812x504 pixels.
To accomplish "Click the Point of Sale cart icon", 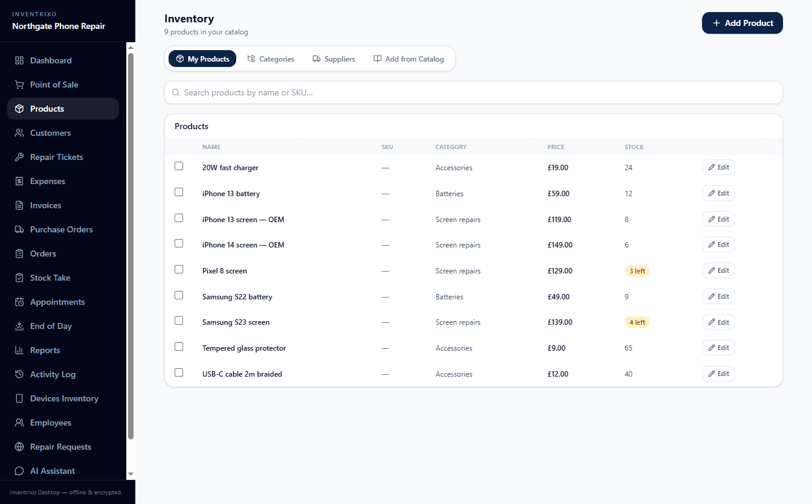I will [19, 85].
